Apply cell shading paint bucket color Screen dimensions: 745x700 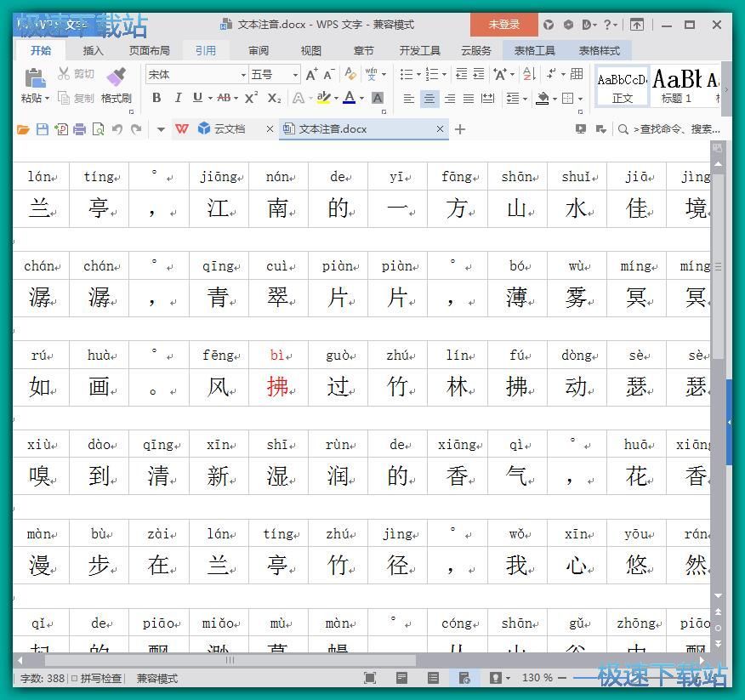click(x=542, y=99)
